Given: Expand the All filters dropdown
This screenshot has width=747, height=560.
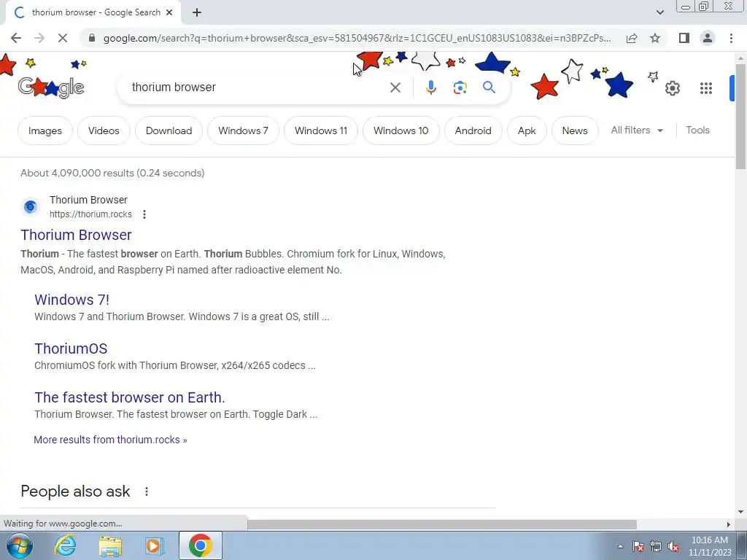Looking at the screenshot, I should click(x=637, y=130).
